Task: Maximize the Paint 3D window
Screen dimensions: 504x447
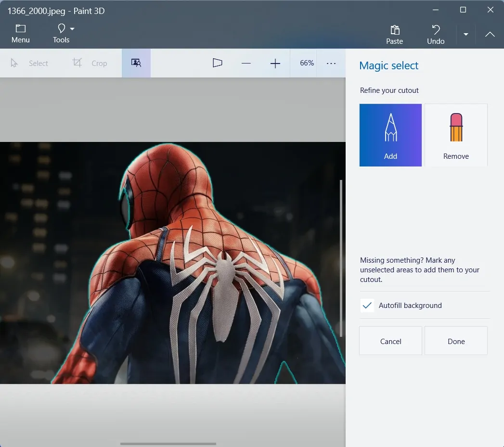Action: (463, 10)
